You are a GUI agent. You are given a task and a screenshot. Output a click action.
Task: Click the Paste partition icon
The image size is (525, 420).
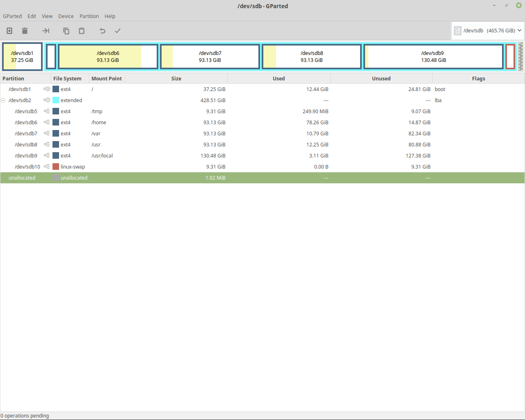click(81, 31)
